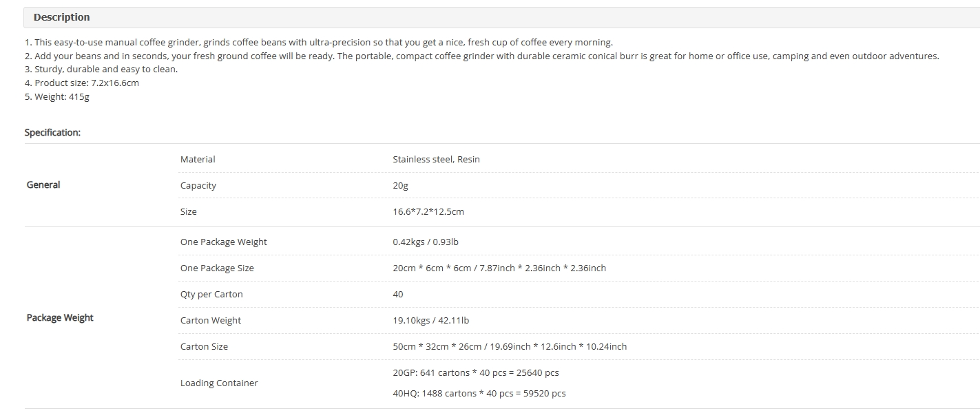980x413 pixels.
Task: Select the Capacity row label
Action: coord(198,185)
